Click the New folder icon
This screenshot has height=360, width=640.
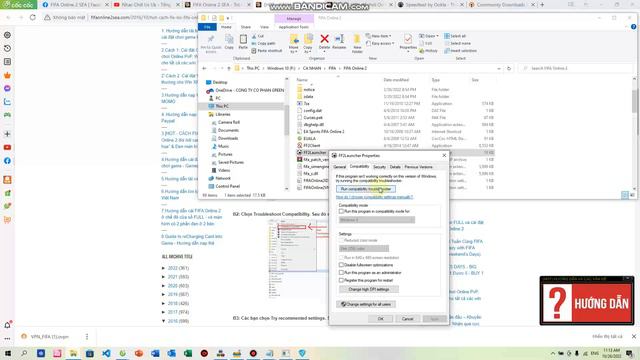click(357, 40)
